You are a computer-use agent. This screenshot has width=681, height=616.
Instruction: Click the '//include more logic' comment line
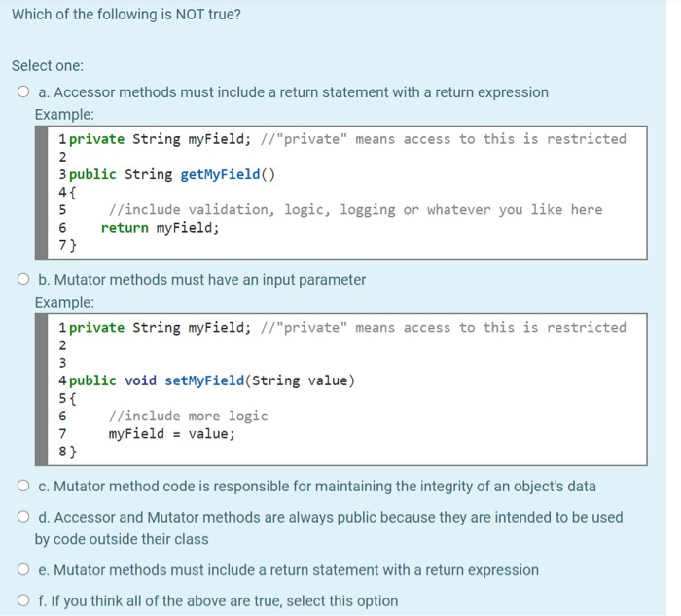[188, 417]
